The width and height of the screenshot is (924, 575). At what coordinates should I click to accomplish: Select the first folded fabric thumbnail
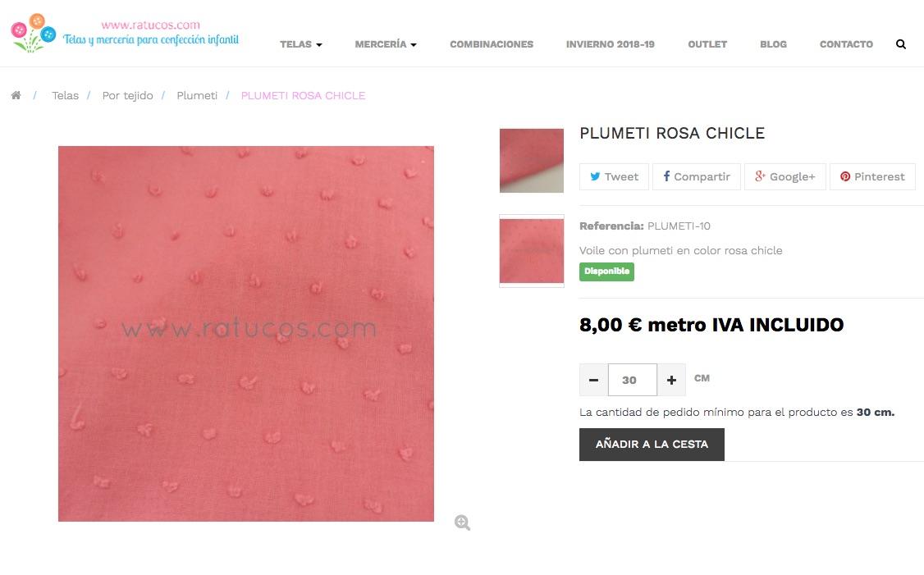(x=532, y=161)
